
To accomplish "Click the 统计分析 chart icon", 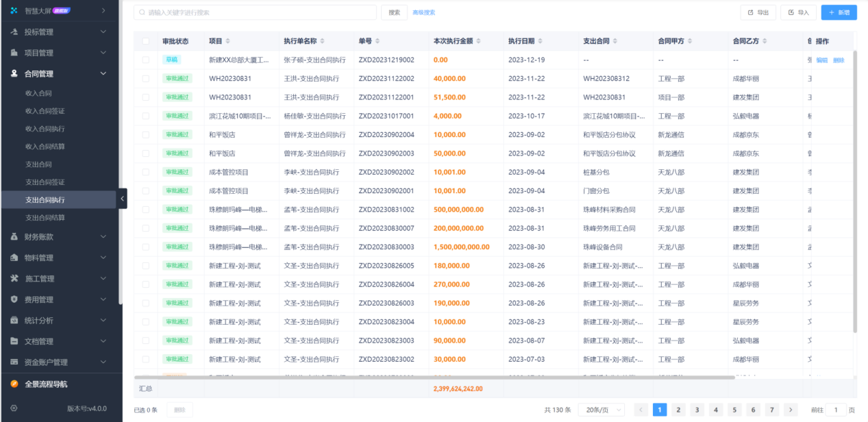I will pos(14,321).
